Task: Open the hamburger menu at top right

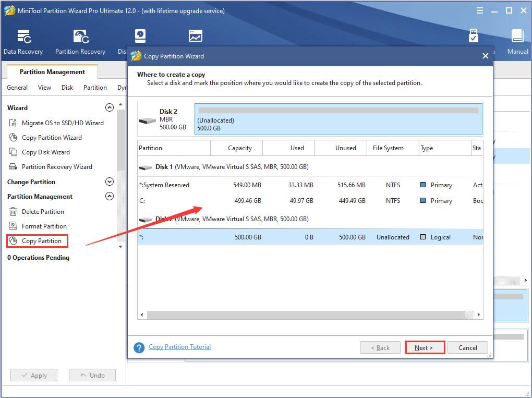Action: [x=479, y=10]
